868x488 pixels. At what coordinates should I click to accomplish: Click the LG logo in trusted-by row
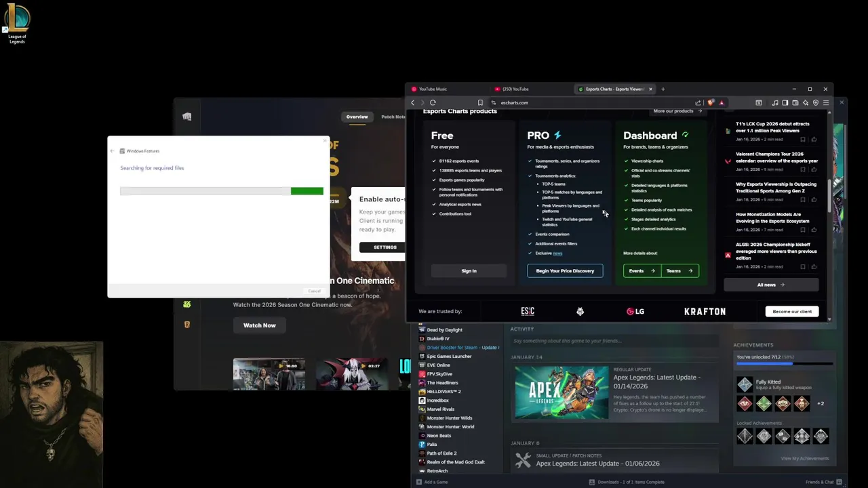tap(635, 311)
